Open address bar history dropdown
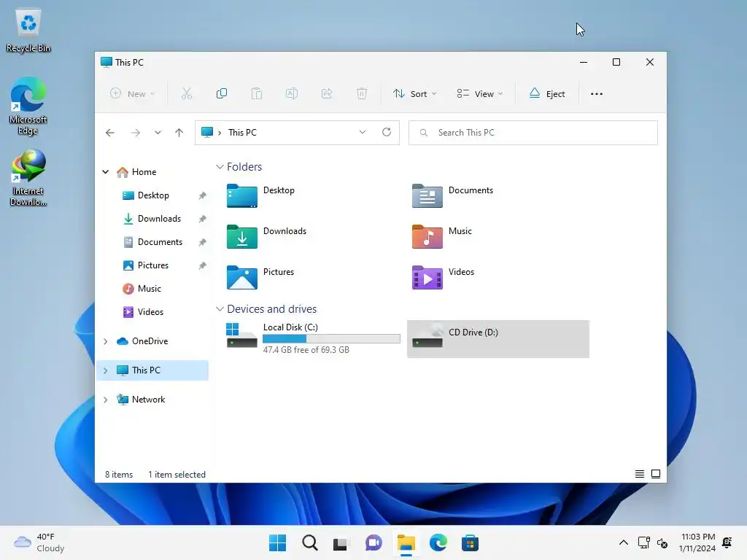This screenshot has width=747, height=560. point(363,133)
